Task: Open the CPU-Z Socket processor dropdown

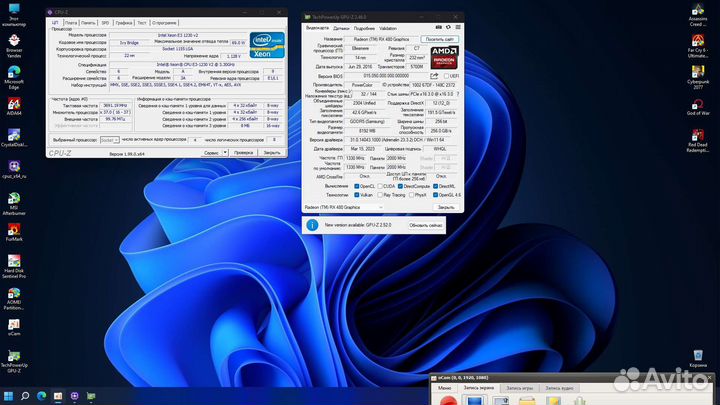Action: (110, 140)
